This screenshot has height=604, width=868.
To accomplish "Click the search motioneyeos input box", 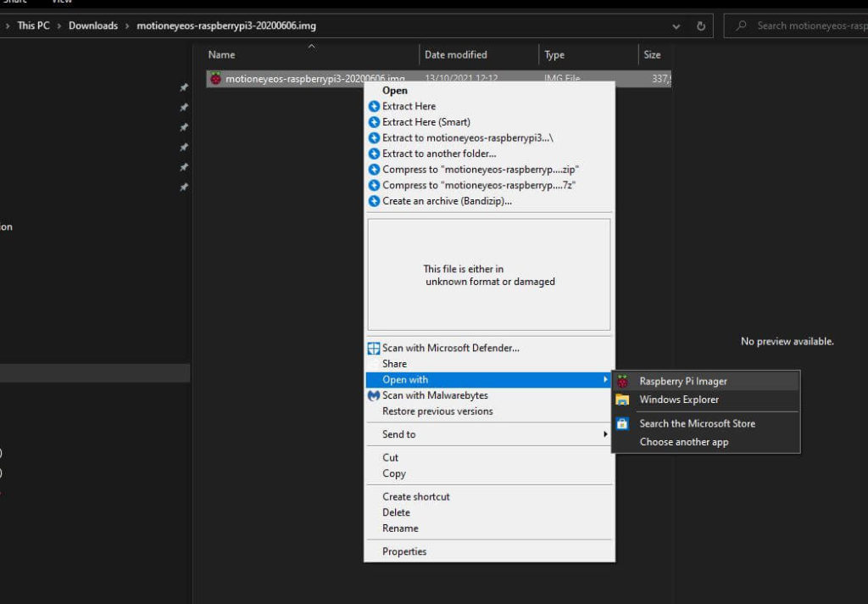I will click(805, 25).
